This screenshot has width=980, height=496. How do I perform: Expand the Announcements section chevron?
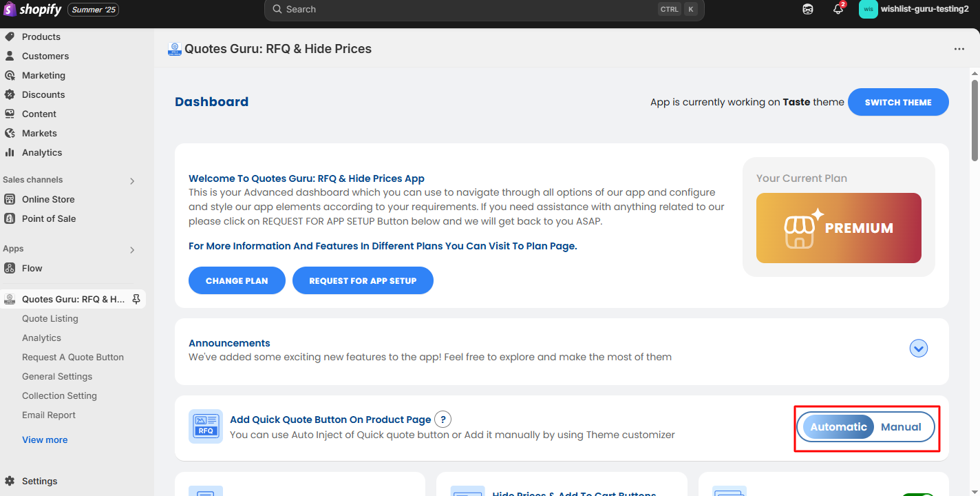(x=919, y=349)
